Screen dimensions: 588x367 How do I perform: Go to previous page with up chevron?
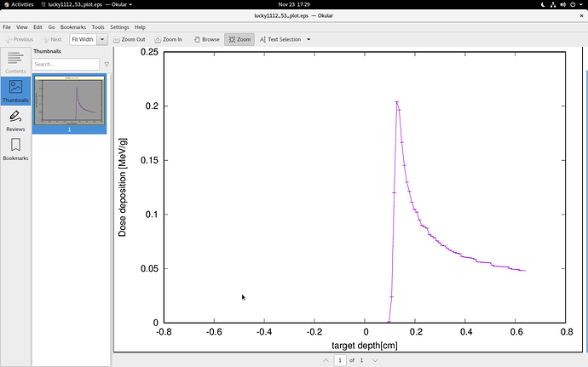click(x=326, y=360)
